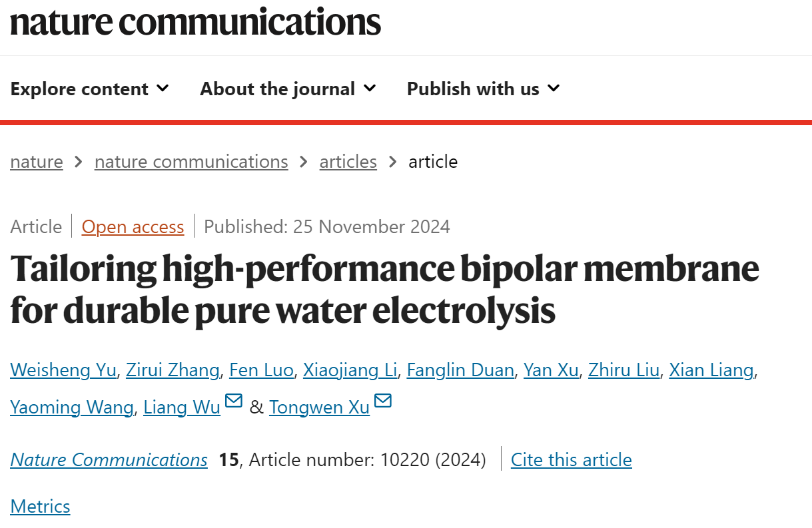This screenshot has width=812, height=528.
Task: Click the email envelope icon beside Tongwen Xu
Action: click(383, 401)
